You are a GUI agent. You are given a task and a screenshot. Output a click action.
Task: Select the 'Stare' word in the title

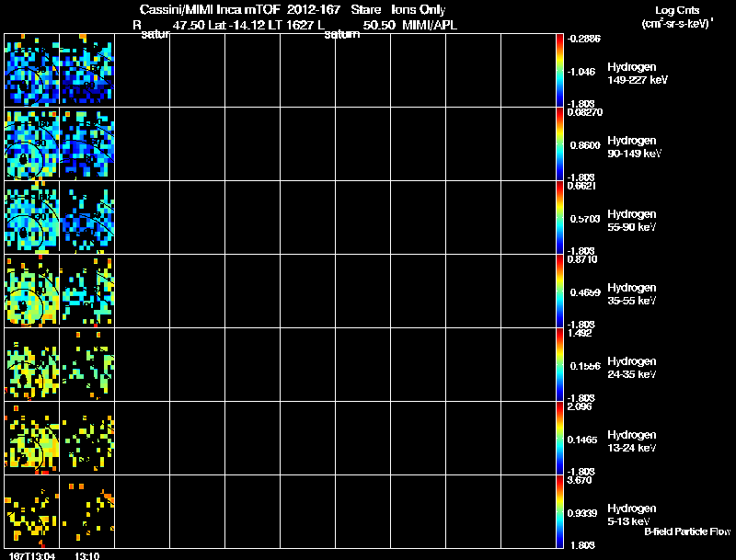[x=365, y=10]
